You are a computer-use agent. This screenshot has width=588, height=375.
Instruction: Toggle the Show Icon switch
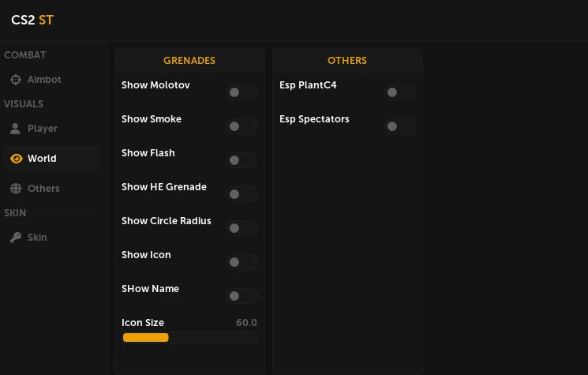(242, 262)
